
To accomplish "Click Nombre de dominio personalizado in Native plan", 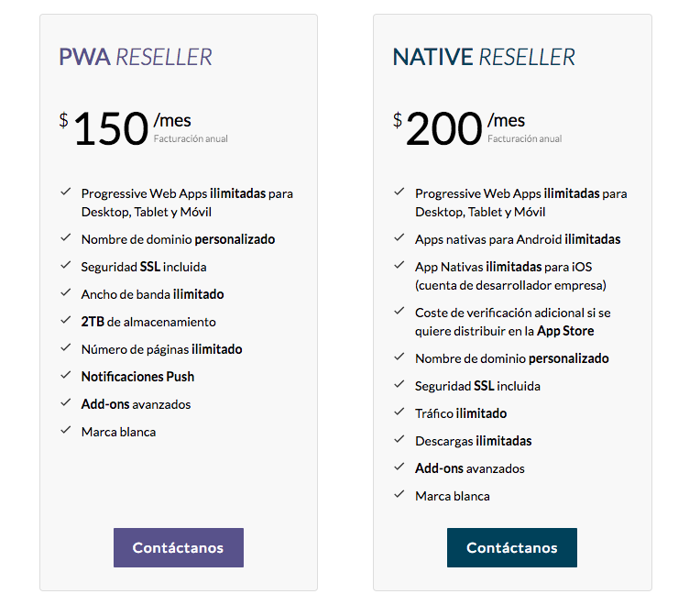I will (511, 358).
